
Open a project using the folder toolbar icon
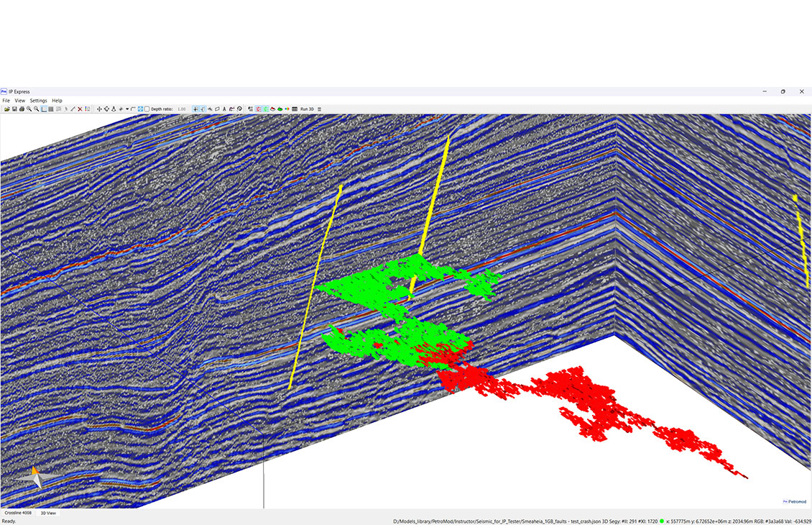click(8, 109)
